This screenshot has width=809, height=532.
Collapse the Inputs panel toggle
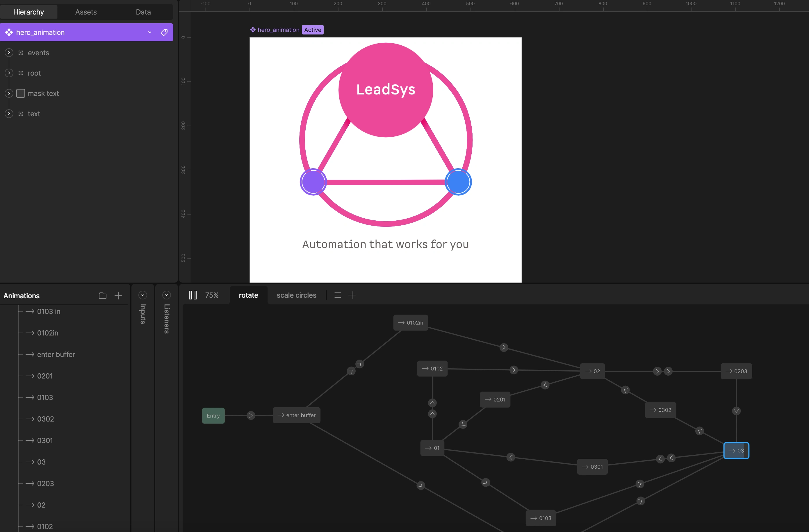click(x=143, y=295)
